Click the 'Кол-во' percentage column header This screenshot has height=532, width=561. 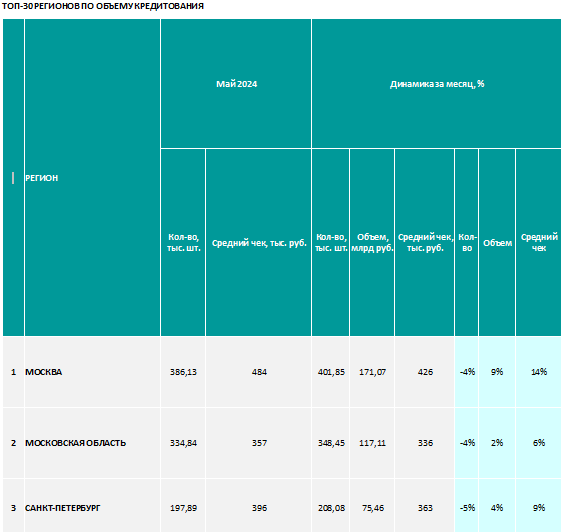[467, 243]
